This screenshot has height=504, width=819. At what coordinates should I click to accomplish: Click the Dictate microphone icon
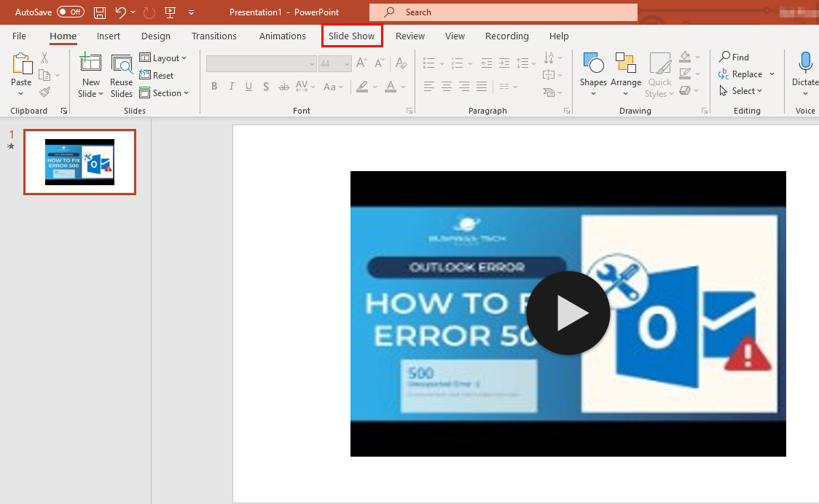tap(805, 63)
